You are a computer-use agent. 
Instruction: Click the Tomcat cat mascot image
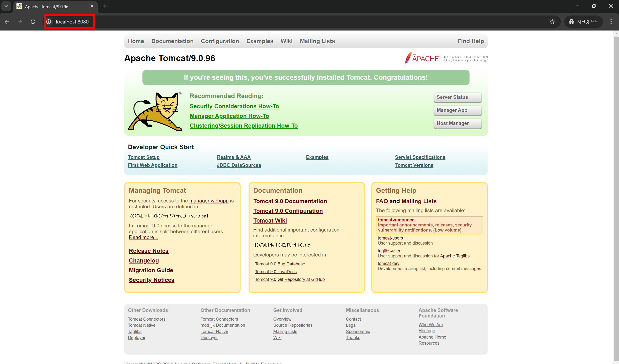pos(155,111)
